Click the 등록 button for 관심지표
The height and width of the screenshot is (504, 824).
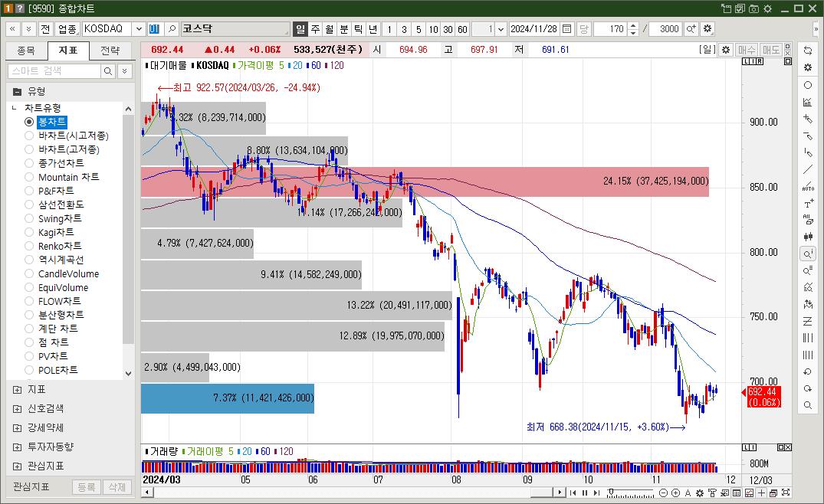(86, 487)
